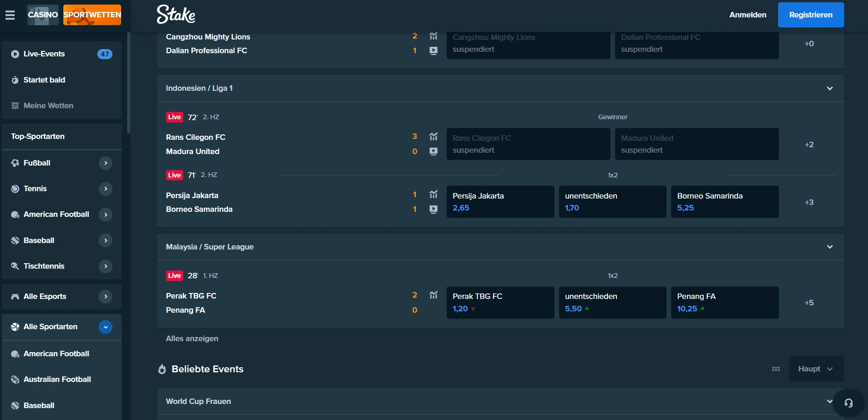The width and height of the screenshot is (868, 420).
Task: Open the Rans Cilegon FC match page
Action: 196,137
